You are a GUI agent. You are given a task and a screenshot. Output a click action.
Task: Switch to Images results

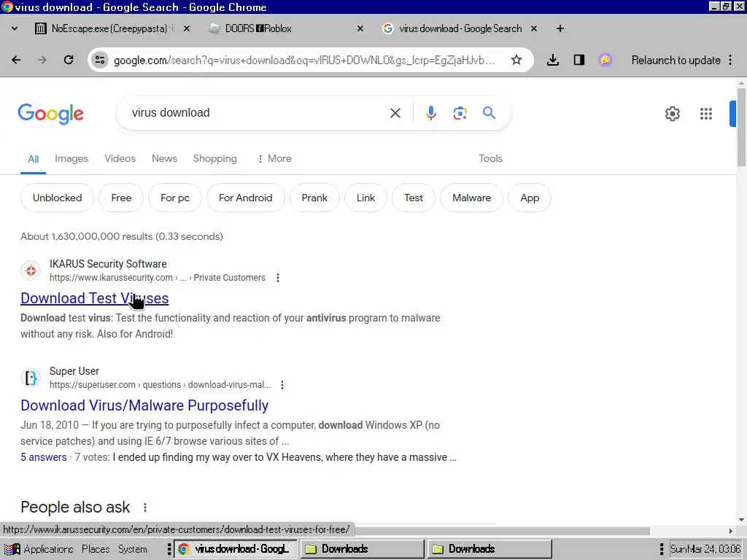71,158
